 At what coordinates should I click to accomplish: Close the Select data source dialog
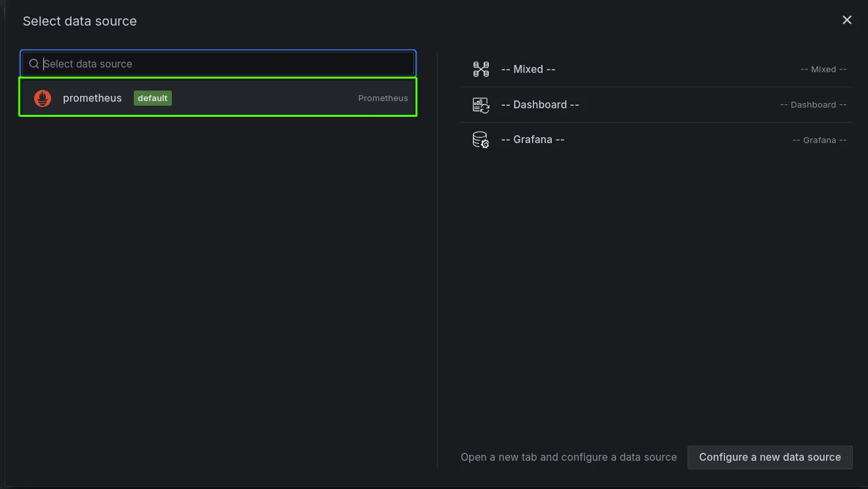click(x=846, y=20)
